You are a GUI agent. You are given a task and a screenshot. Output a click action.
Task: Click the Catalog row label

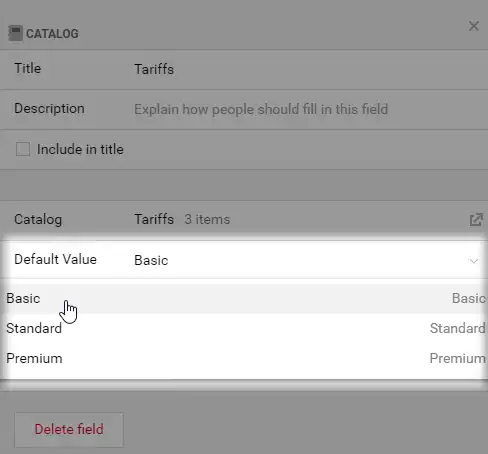pyautogui.click(x=38, y=219)
